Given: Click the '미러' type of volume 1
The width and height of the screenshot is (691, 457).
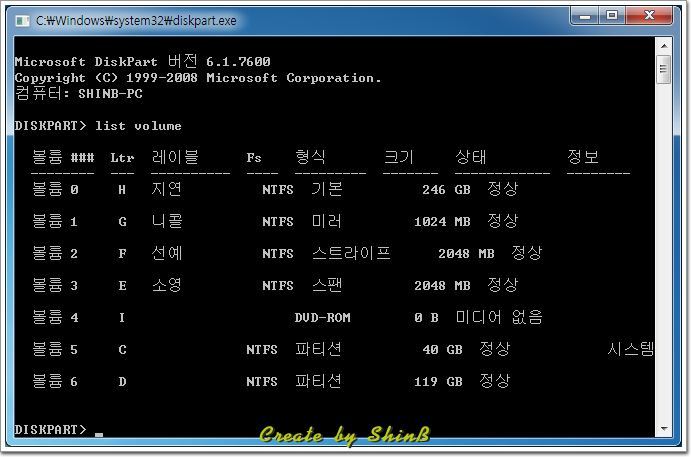Looking at the screenshot, I should point(327,221).
